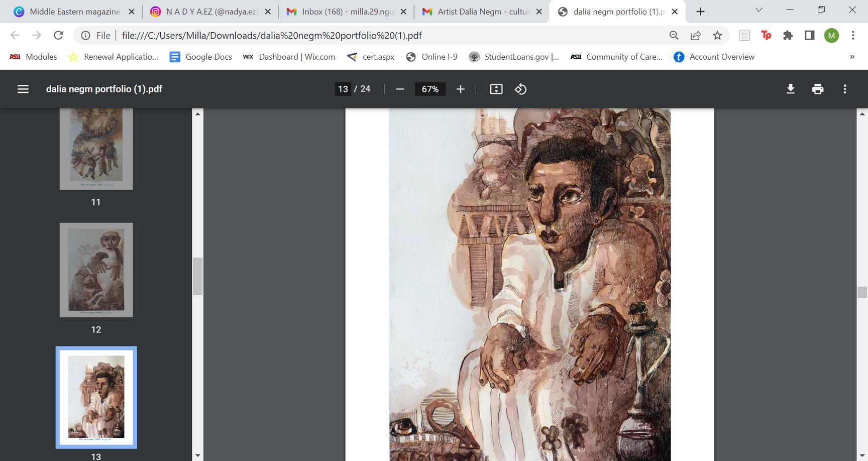868x461 pixels.
Task: Open the PDF viewer more actions menu
Action: (x=845, y=89)
